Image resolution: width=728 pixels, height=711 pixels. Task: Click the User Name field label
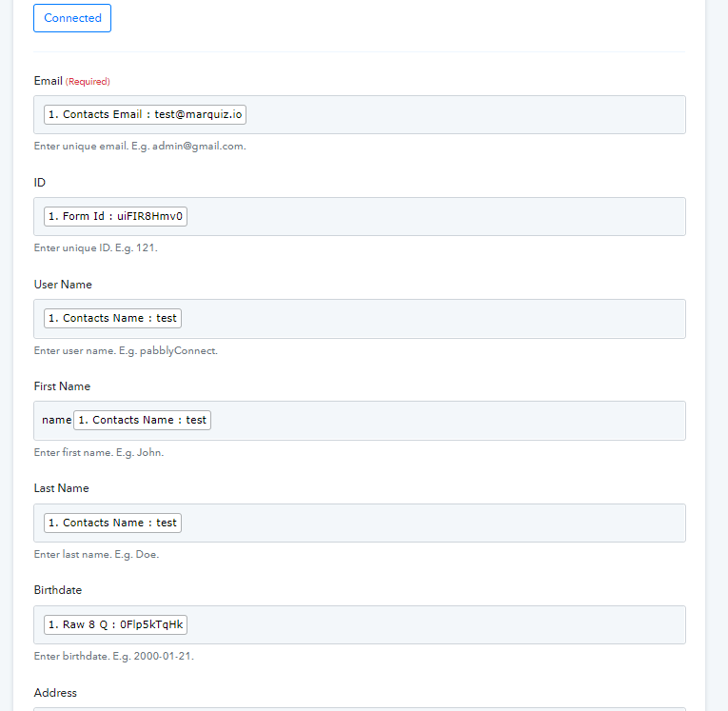[63, 285]
